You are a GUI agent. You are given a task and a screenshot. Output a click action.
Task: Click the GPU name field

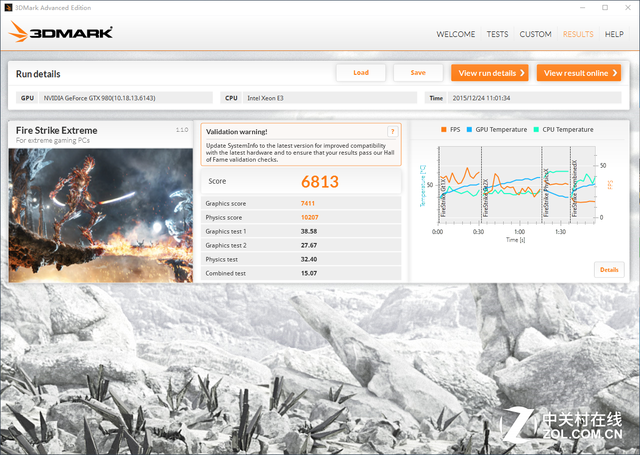126,98
